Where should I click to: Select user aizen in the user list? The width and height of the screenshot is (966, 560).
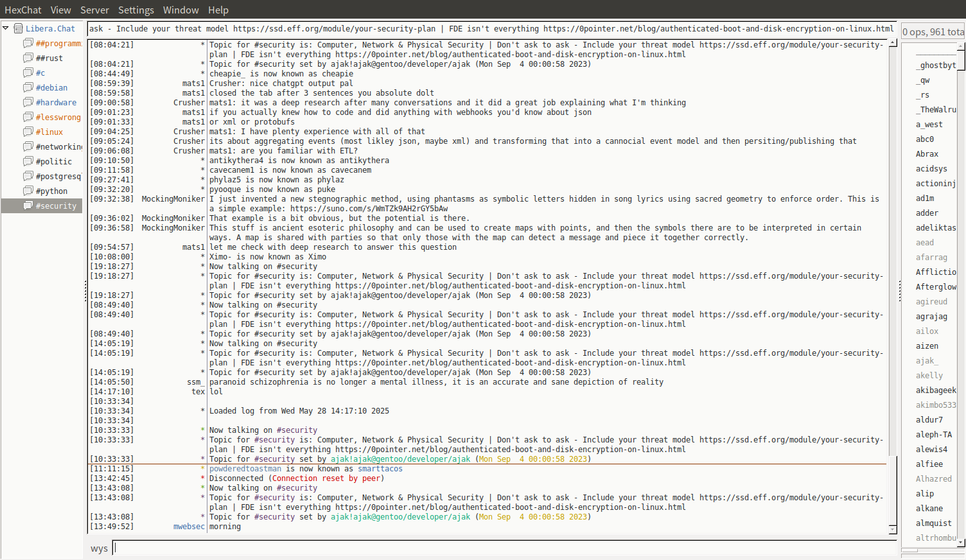pyautogui.click(x=927, y=346)
